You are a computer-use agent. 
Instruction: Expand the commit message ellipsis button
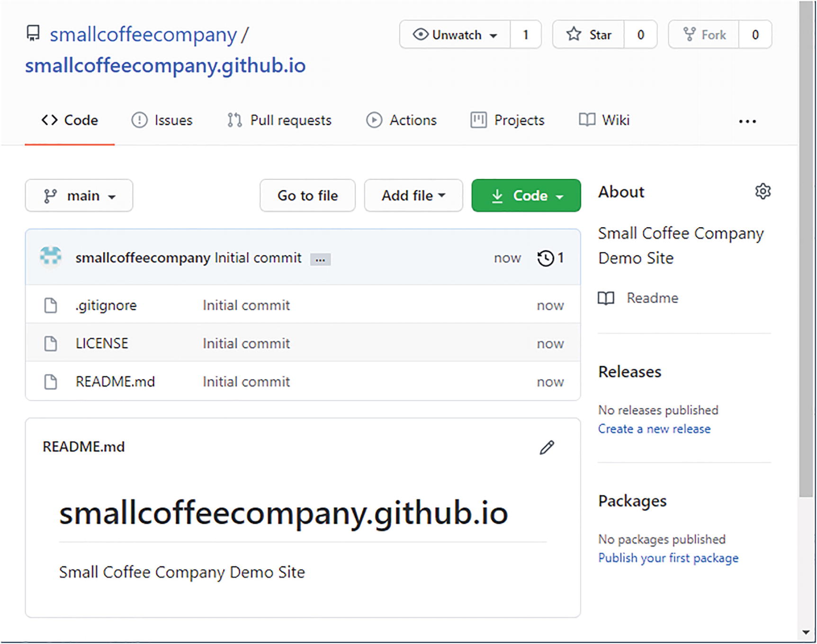pyautogui.click(x=320, y=259)
